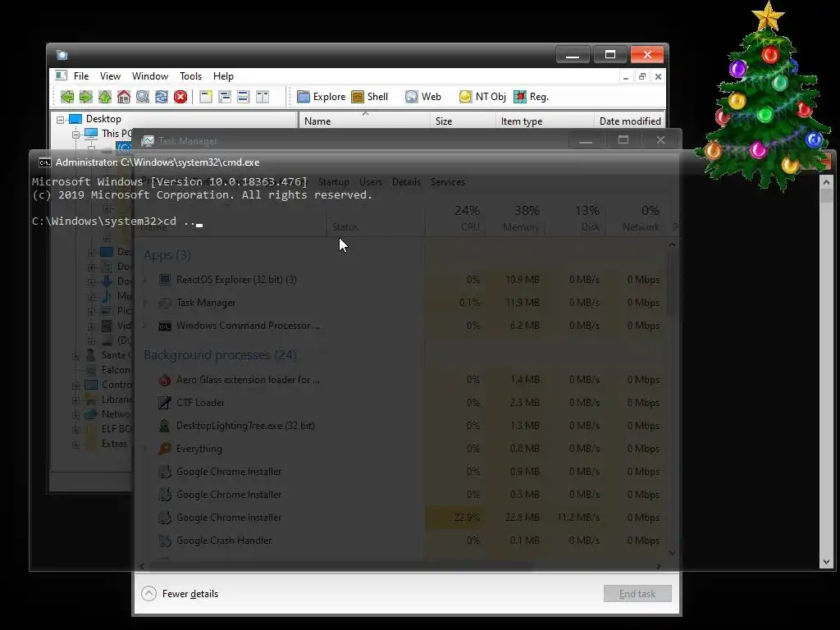
Task: Click the new window icon in Explorer toolbar
Action: point(206,97)
